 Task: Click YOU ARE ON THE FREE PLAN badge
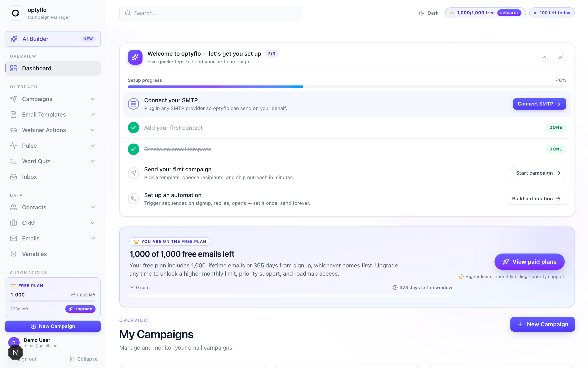point(170,241)
